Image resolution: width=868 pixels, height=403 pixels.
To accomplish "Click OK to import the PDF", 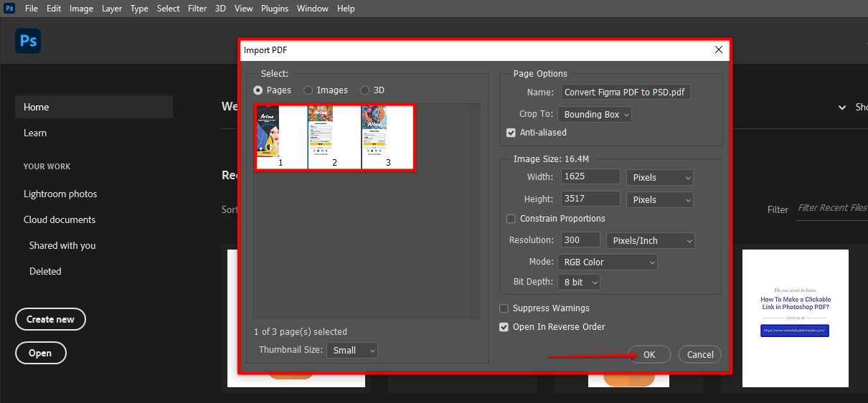I will point(649,354).
